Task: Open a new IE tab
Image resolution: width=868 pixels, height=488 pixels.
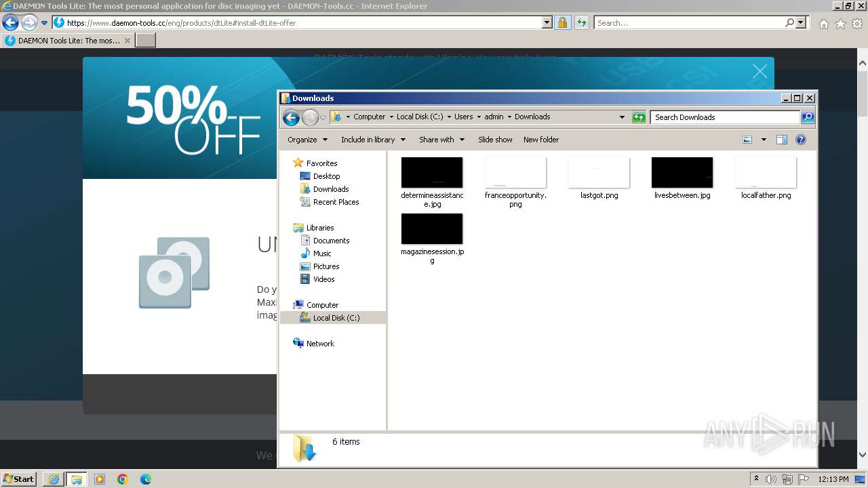Action: click(145, 41)
